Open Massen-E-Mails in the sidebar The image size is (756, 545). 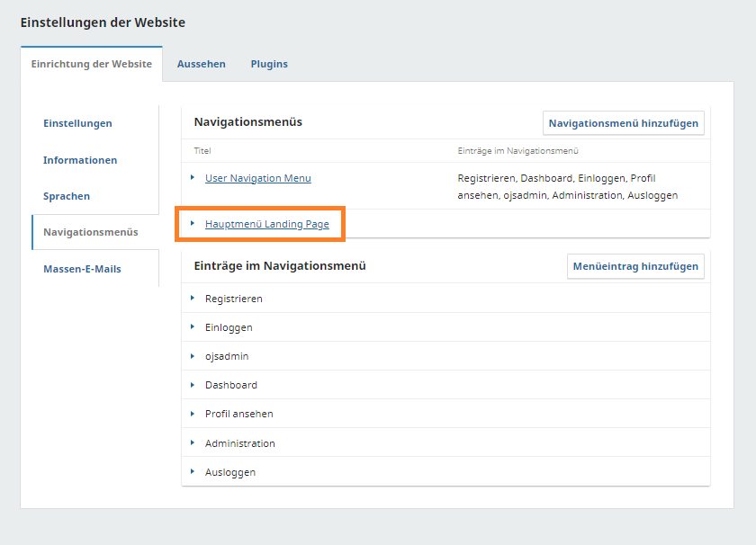pos(82,269)
